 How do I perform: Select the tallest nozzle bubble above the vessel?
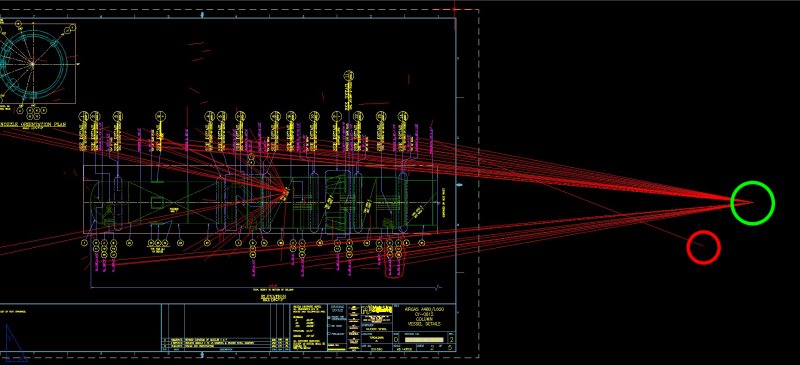pos(349,76)
